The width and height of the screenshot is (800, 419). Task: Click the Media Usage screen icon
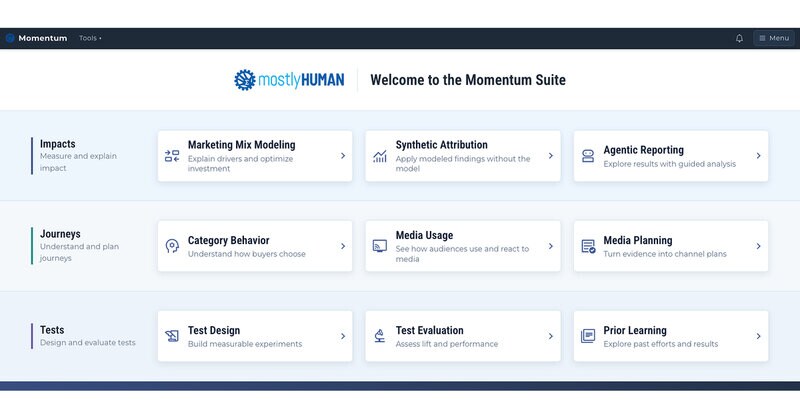(380, 246)
